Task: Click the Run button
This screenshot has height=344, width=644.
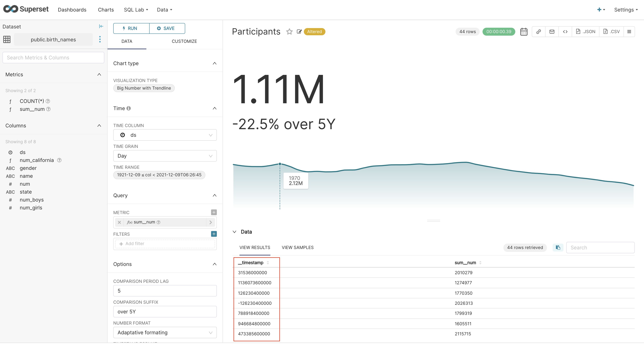Action: [131, 28]
